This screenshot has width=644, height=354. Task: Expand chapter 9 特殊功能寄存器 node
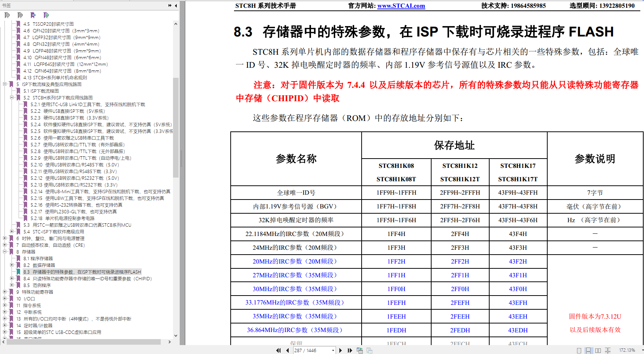tap(5, 292)
